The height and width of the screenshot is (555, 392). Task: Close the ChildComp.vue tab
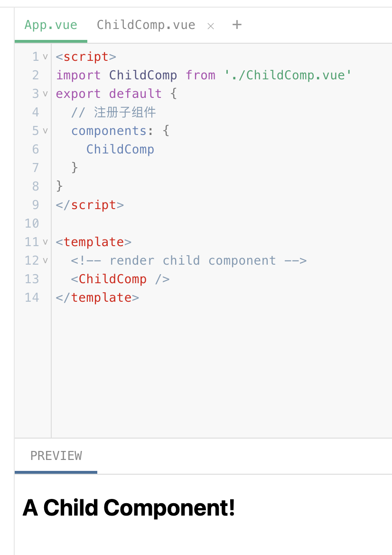211,26
